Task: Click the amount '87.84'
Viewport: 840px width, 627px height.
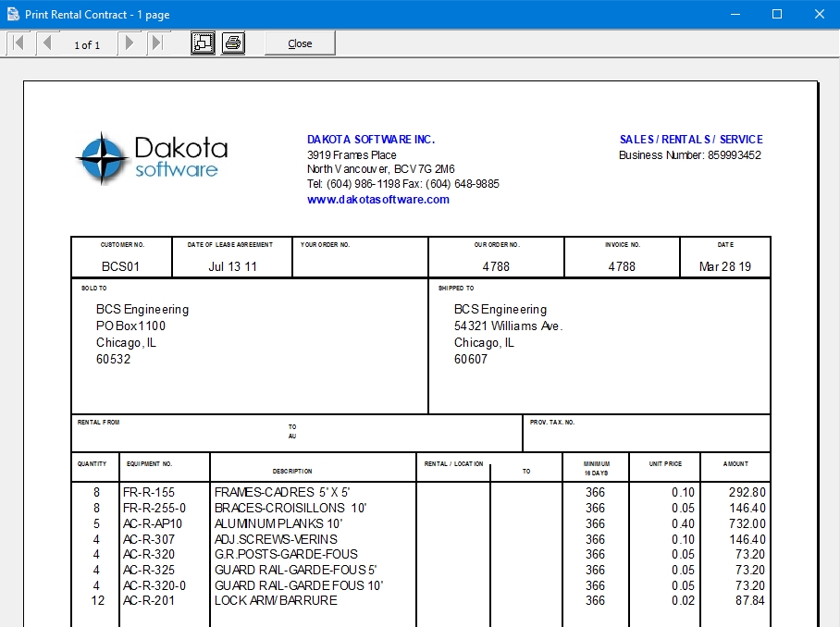Action: (750, 601)
